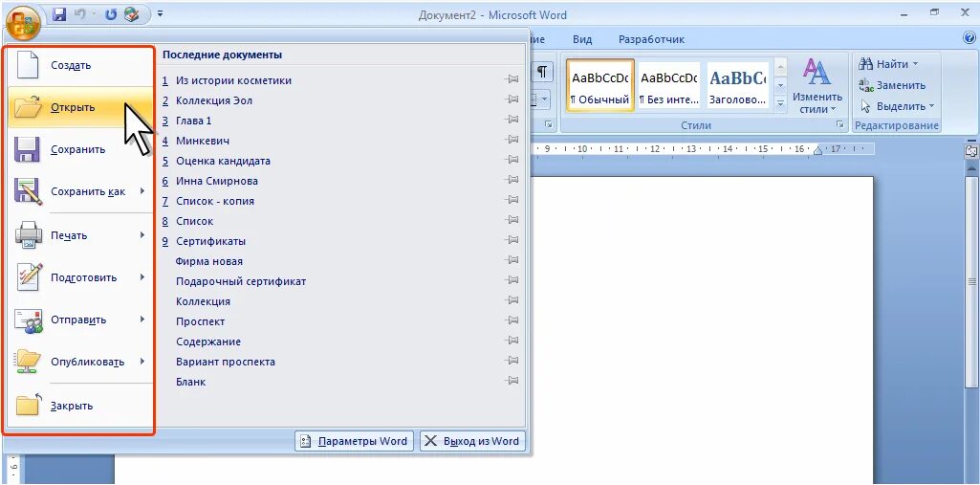The height and width of the screenshot is (485, 980).
Task: Open the Изменить стили menu
Action: (817, 86)
